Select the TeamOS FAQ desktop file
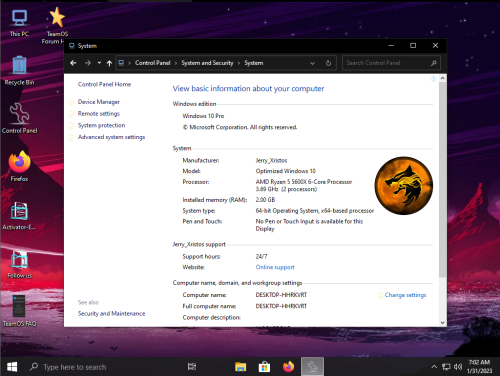Screen dimensions: 500x376 [19, 311]
